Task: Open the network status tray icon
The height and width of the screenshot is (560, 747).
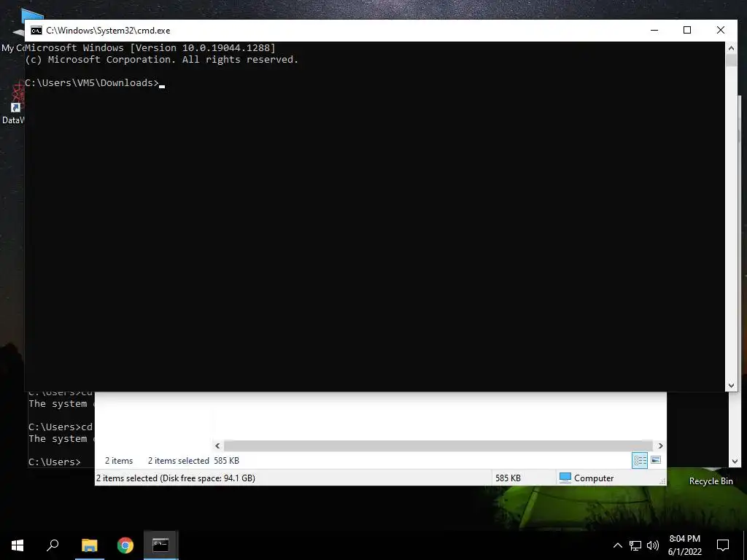Action: point(635,545)
